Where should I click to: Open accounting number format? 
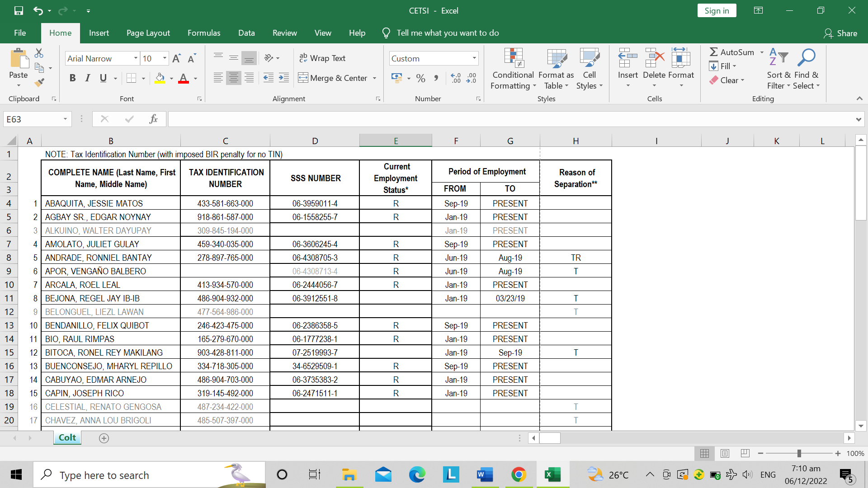(397, 78)
